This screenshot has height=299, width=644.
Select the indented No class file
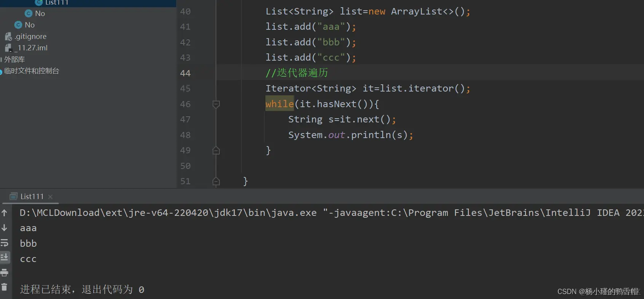click(40, 13)
